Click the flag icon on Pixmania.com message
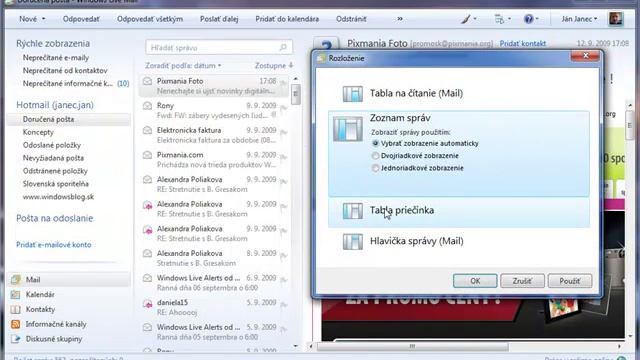 [283, 158]
